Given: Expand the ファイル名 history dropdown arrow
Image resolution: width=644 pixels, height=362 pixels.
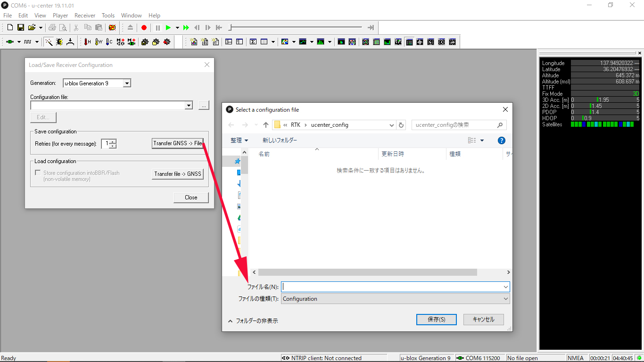Looking at the screenshot, I should point(506,287).
